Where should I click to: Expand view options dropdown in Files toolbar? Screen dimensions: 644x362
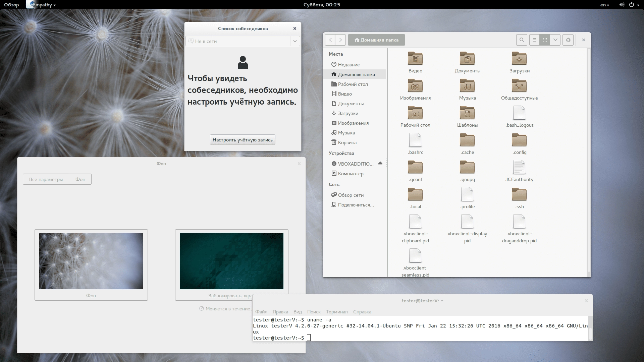click(x=555, y=40)
